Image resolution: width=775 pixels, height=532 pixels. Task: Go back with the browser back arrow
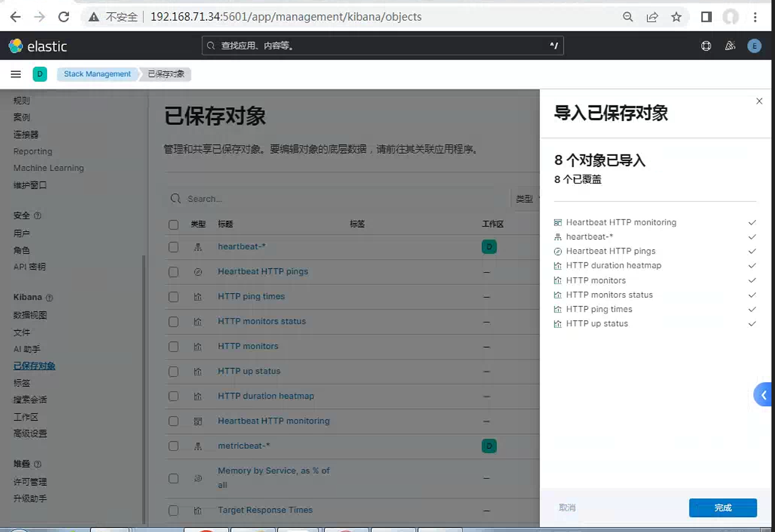16,17
